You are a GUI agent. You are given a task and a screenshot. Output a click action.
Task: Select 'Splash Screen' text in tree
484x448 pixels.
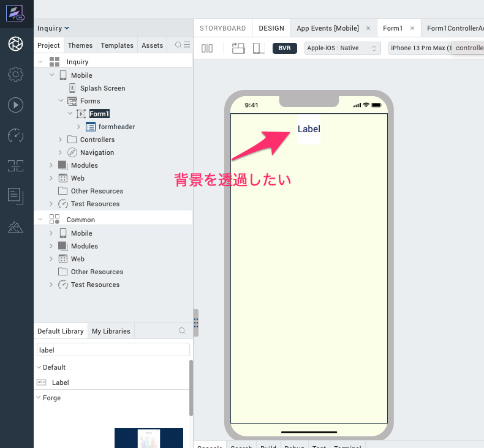(x=103, y=88)
